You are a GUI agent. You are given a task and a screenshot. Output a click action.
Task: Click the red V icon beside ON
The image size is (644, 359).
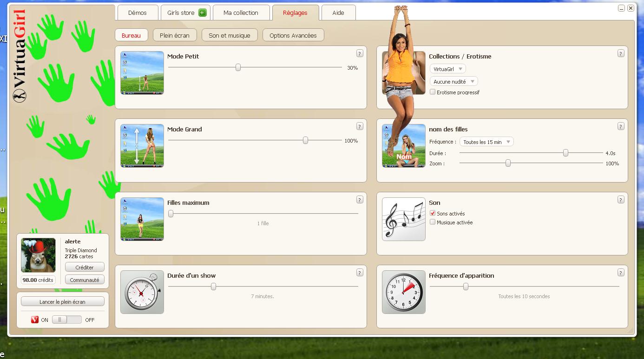[35, 320]
